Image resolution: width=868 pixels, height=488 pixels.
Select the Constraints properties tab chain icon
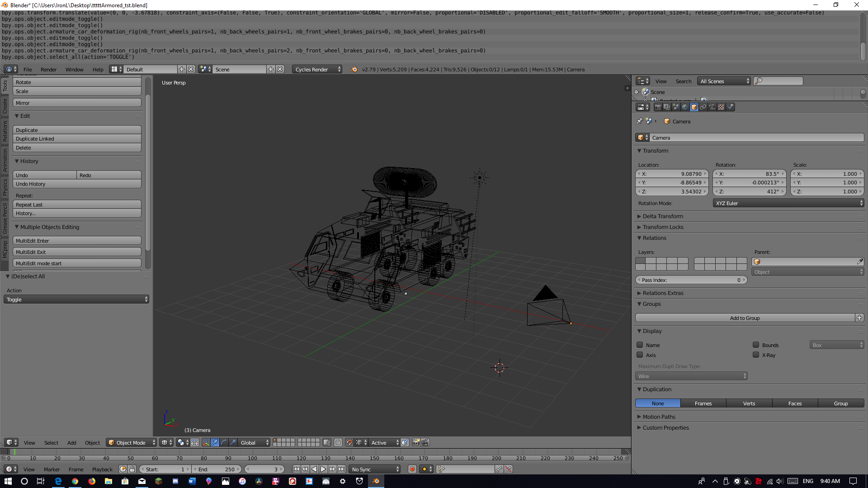(703, 107)
